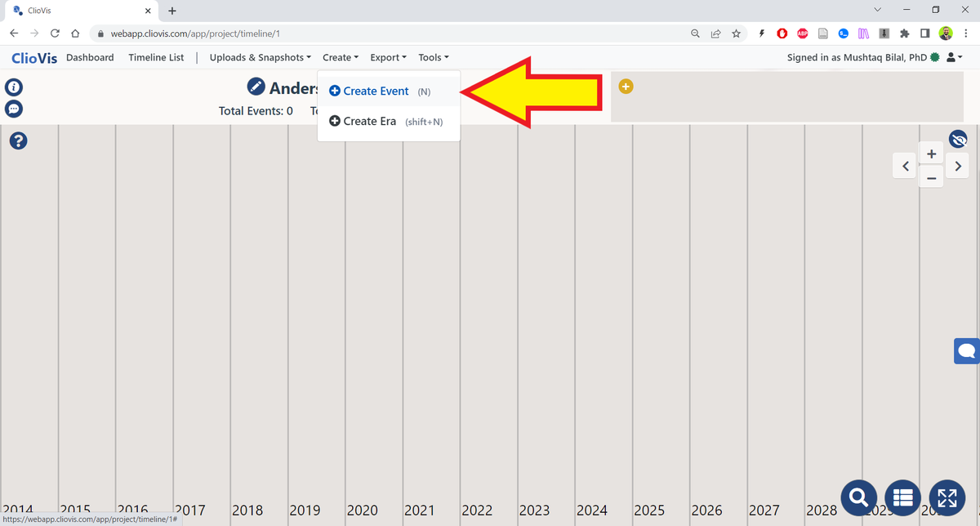980x526 pixels.
Task: Open browser extensions puzzle icon
Action: tap(904, 33)
